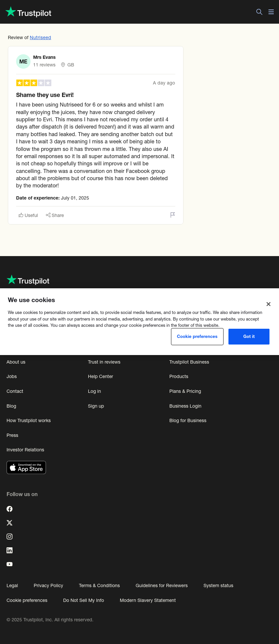Click the Log in link
The image size is (279, 644).
click(95, 391)
